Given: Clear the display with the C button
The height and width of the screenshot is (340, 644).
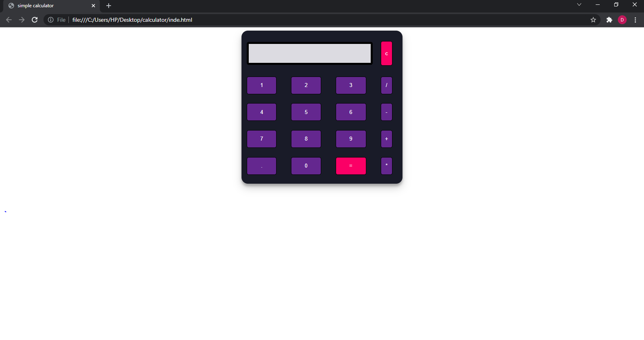Looking at the screenshot, I should [x=386, y=53].
